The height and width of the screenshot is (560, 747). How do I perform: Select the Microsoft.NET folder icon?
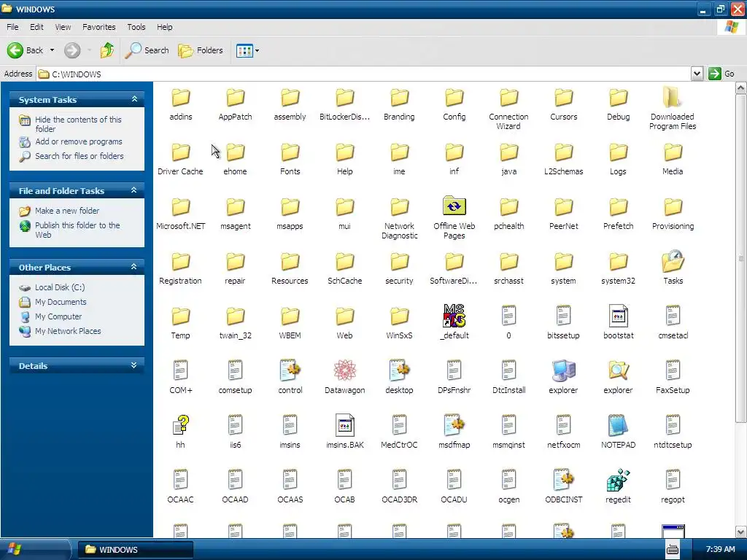point(181,207)
